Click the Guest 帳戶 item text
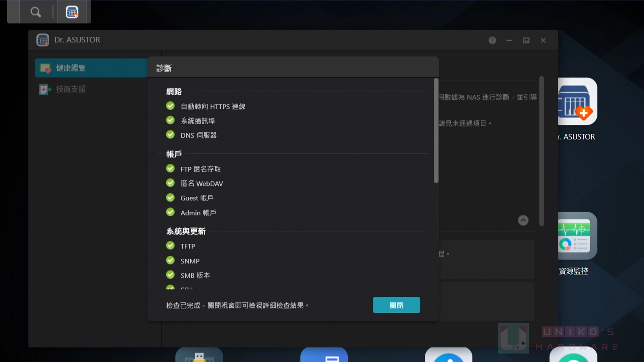The image size is (644, 362). [x=197, y=198]
